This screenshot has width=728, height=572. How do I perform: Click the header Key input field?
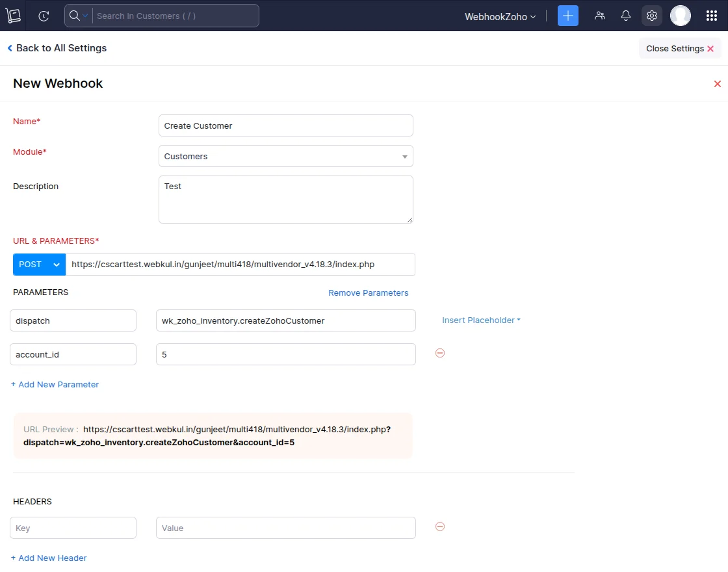pyautogui.click(x=73, y=528)
